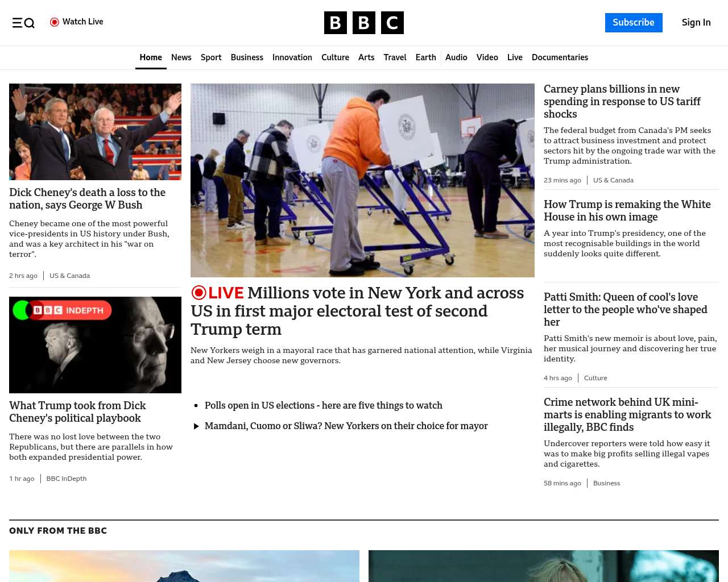The width and height of the screenshot is (728, 582).
Task: Click the Watch Live red record icon
Action: coord(55,22)
